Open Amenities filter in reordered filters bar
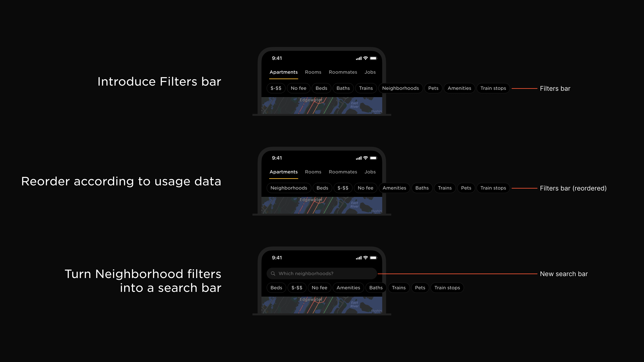644x362 pixels. (394, 188)
